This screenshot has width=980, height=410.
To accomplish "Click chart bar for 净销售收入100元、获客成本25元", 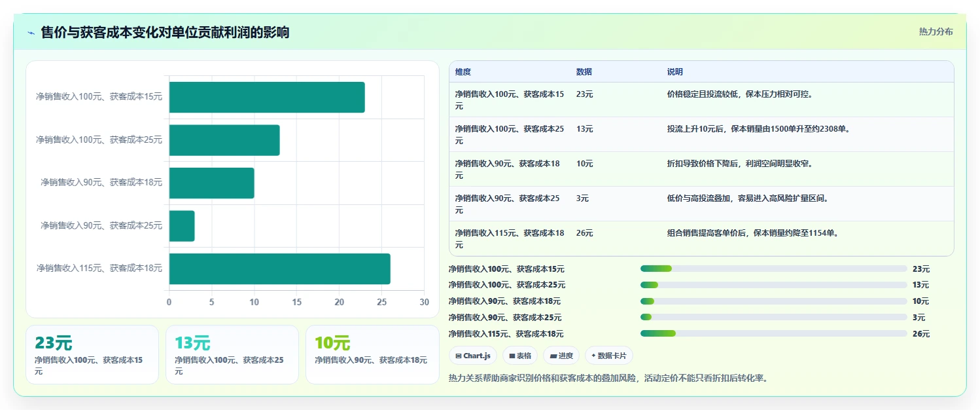I will (224, 140).
